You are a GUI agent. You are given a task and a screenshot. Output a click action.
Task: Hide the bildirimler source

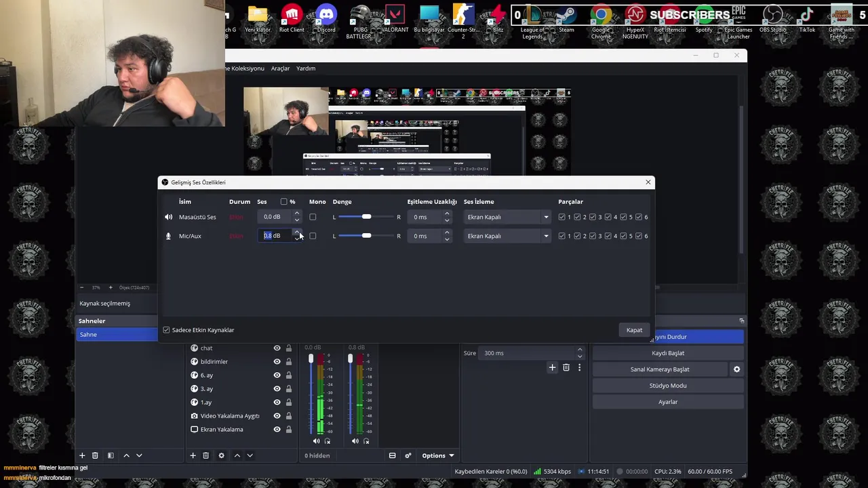[x=277, y=361]
